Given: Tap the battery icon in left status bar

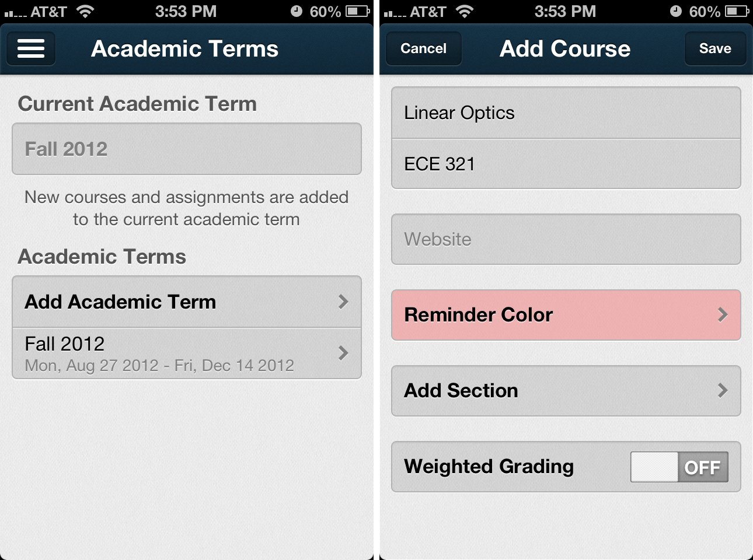Looking at the screenshot, I should click(x=357, y=11).
